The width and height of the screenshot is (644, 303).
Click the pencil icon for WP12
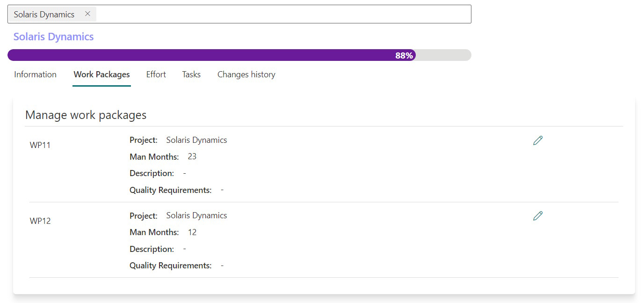537,216
